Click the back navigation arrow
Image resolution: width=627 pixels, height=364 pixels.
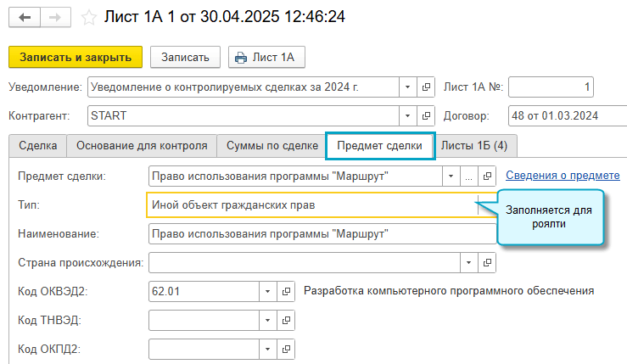pyautogui.click(x=24, y=17)
